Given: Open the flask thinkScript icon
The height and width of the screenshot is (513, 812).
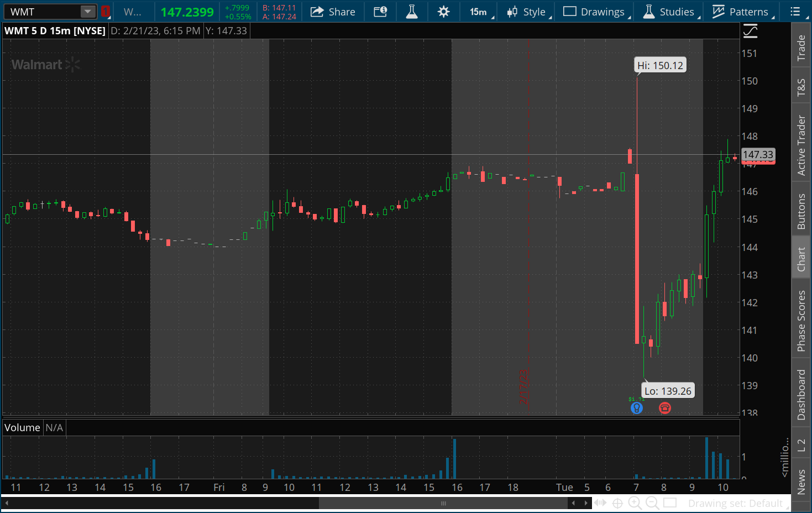Looking at the screenshot, I should pyautogui.click(x=412, y=12).
